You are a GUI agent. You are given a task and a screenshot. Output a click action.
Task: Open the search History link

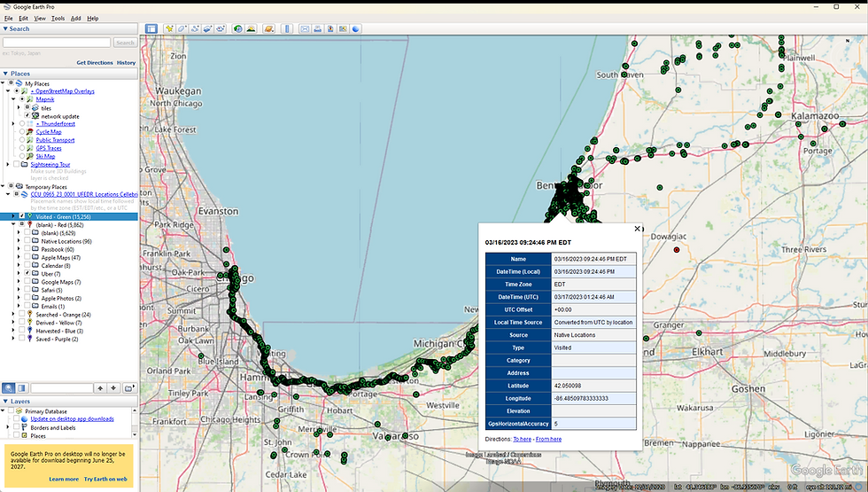(x=126, y=63)
